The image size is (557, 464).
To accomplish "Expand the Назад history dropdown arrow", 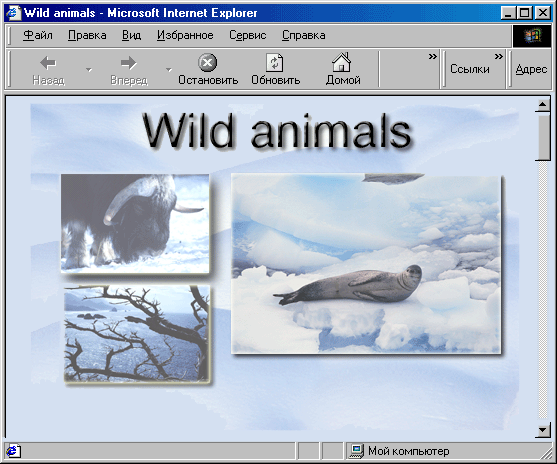I will pos(89,70).
